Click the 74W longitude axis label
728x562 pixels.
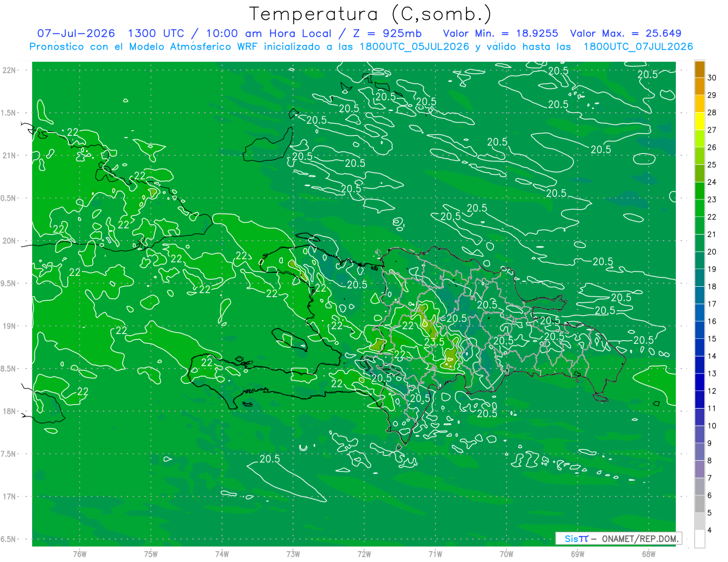click(x=222, y=554)
